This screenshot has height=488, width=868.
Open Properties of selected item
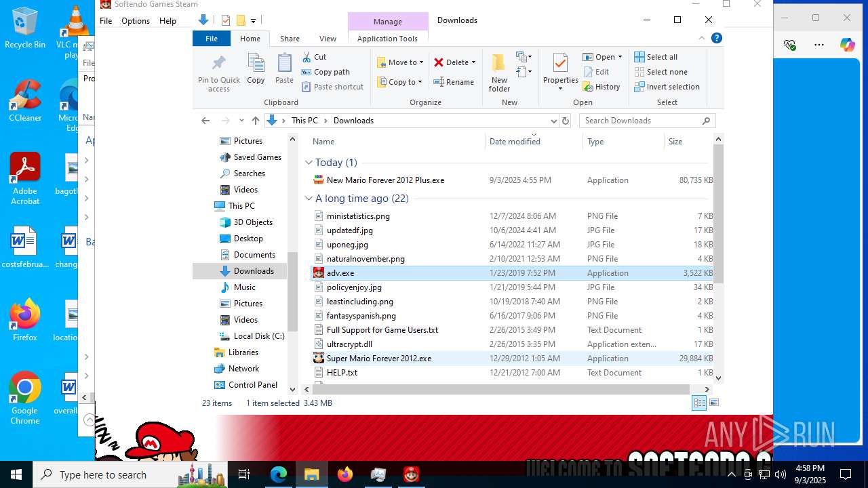[560, 73]
